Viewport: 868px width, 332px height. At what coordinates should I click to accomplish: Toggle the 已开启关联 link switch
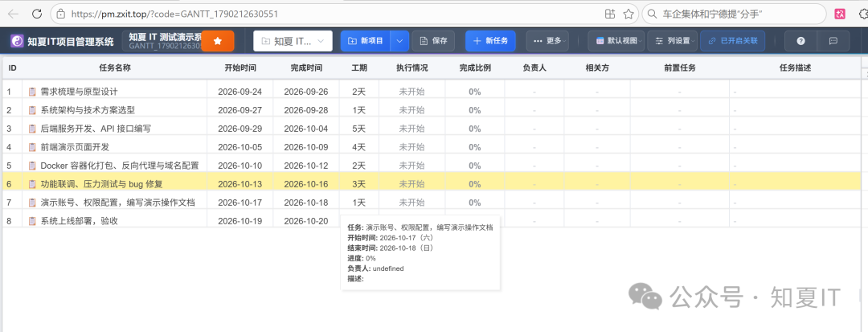click(x=733, y=41)
